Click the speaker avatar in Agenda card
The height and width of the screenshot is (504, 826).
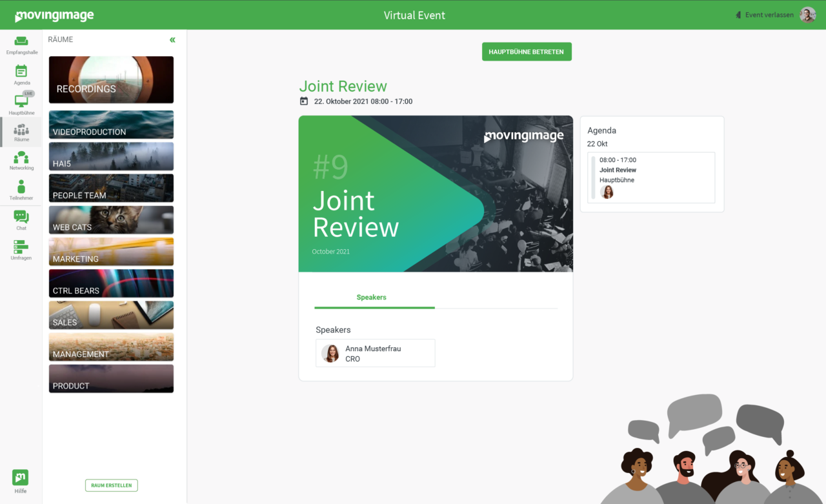[x=607, y=192]
